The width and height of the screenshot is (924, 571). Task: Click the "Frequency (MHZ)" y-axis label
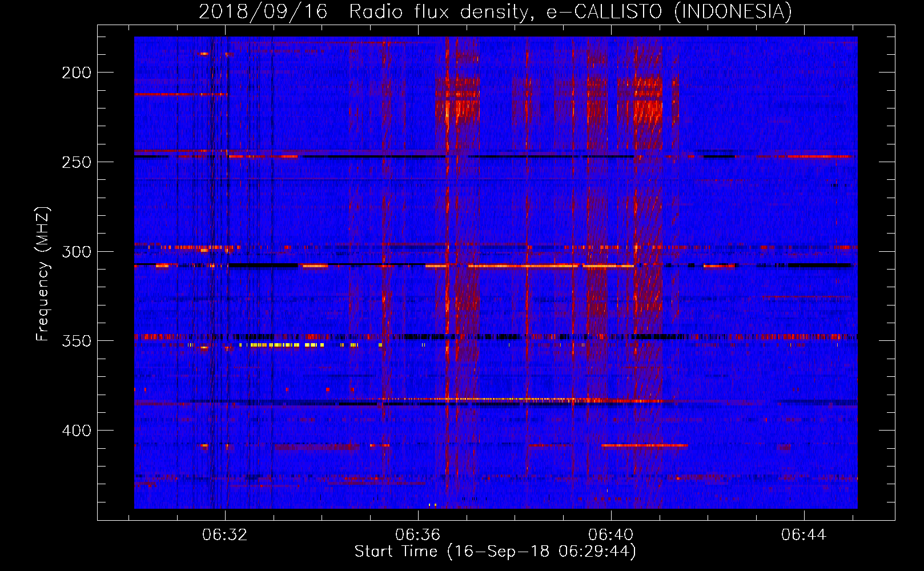[x=43, y=274]
